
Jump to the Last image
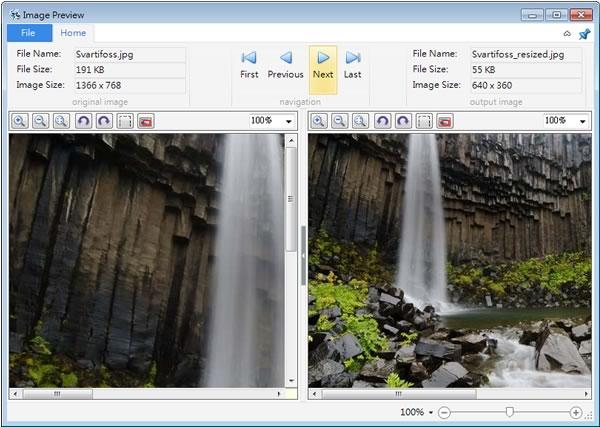tap(352, 65)
